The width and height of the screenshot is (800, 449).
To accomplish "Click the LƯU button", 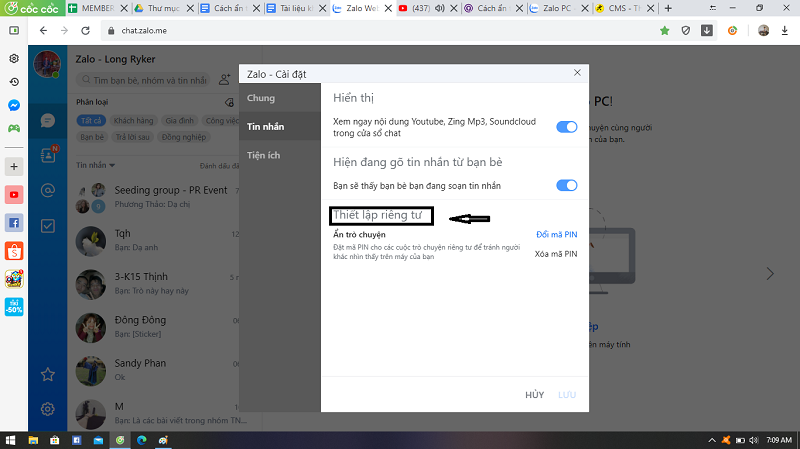I will [567, 395].
